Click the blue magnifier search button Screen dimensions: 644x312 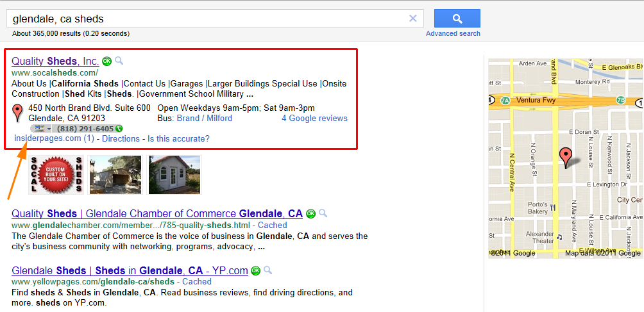click(x=457, y=19)
